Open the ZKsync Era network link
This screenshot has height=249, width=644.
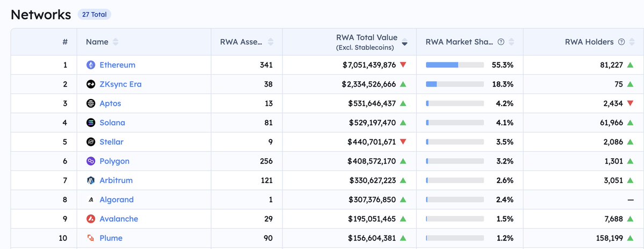(121, 84)
